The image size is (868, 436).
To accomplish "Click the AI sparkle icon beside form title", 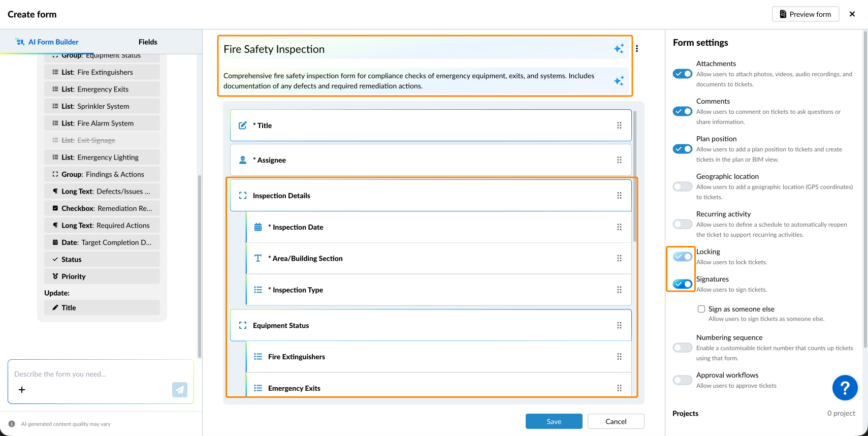I will tap(619, 49).
